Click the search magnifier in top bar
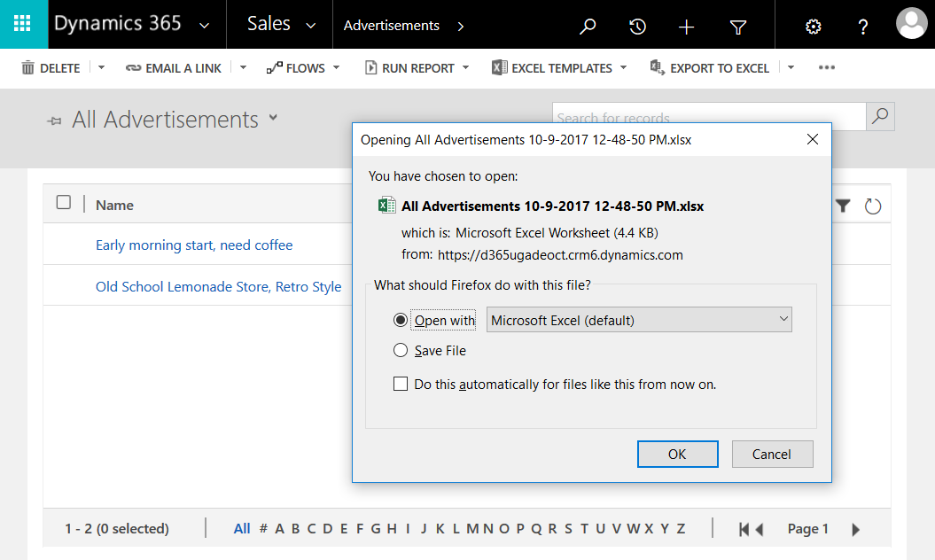The width and height of the screenshot is (935, 560). click(588, 27)
